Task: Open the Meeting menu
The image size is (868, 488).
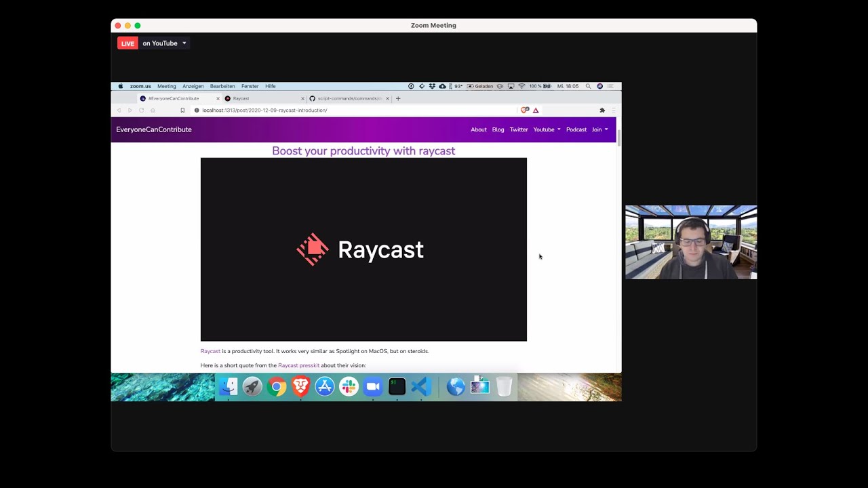Action: point(167,86)
